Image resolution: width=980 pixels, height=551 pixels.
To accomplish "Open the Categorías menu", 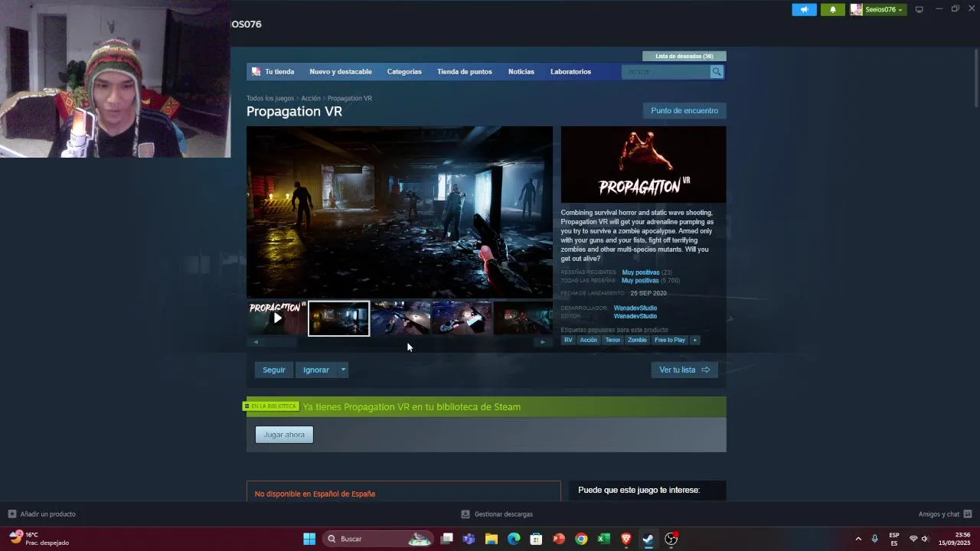I will click(x=404, y=71).
